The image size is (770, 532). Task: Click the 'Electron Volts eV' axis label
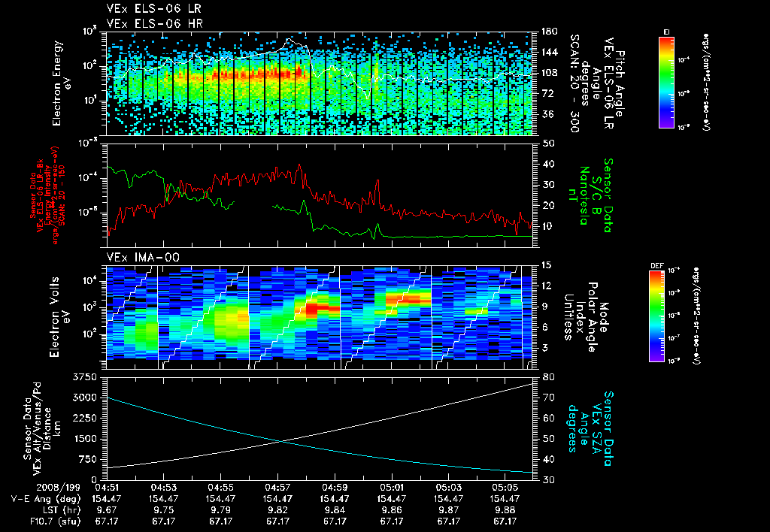[59, 317]
